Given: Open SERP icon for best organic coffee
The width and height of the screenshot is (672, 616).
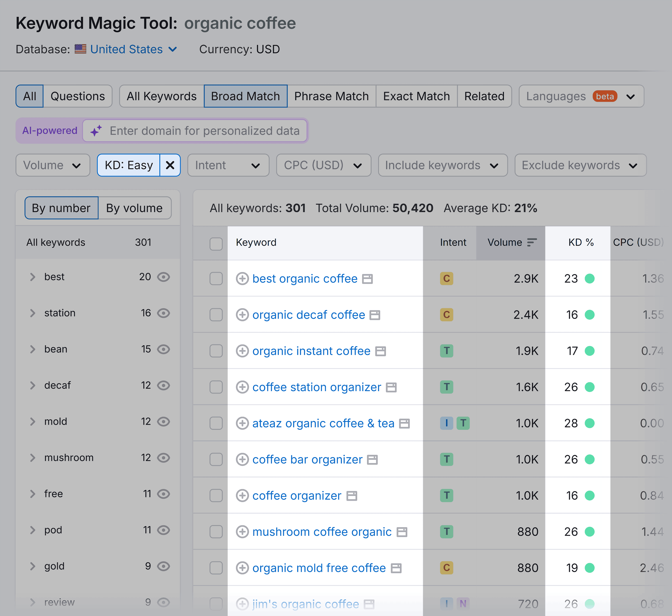Looking at the screenshot, I should point(367,279).
